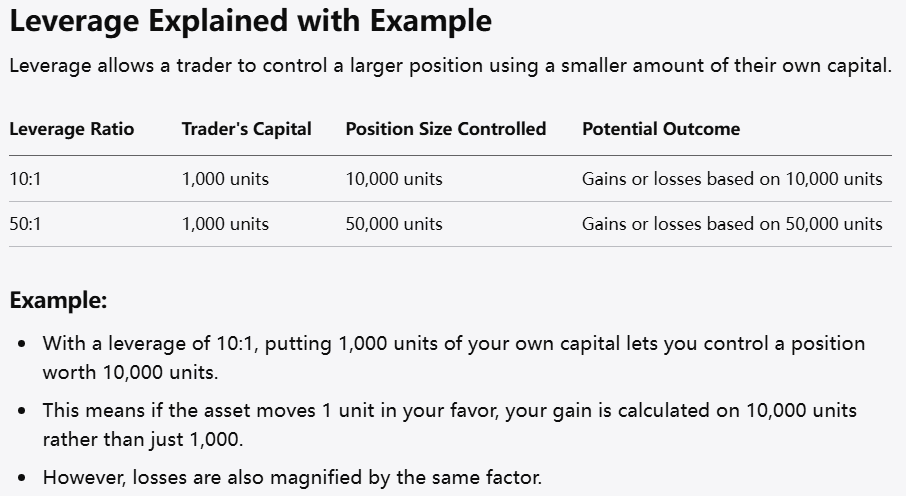This screenshot has width=906, height=496.
Task: Select "Gains or losses based on 10,000 units" cell
Action: (x=732, y=179)
